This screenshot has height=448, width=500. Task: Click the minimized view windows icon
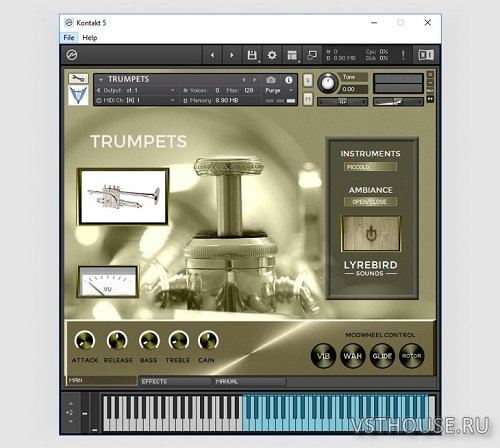pos(312,55)
